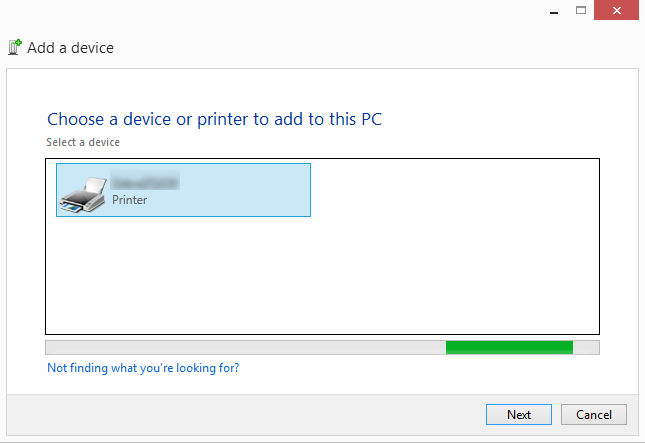The height and width of the screenshot is (443, 645).
Task: Click the 'Select a device' label
Action: pos(83,143)
